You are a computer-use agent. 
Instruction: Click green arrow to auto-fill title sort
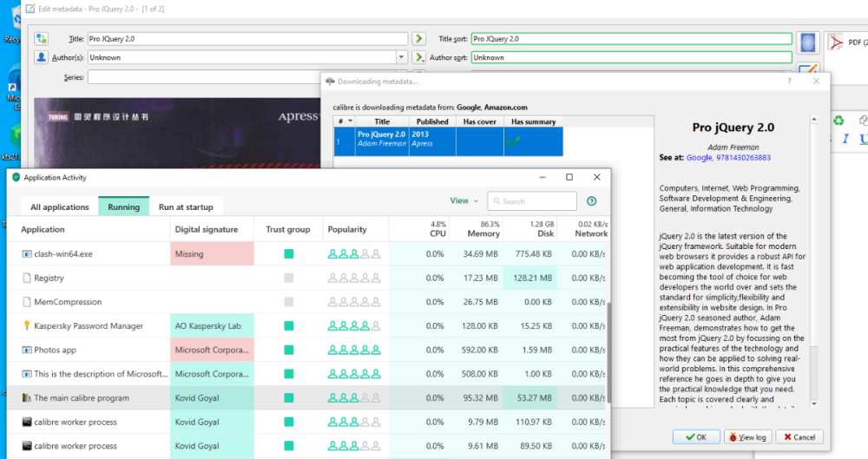pyautogui.click(x=418, y=39)
